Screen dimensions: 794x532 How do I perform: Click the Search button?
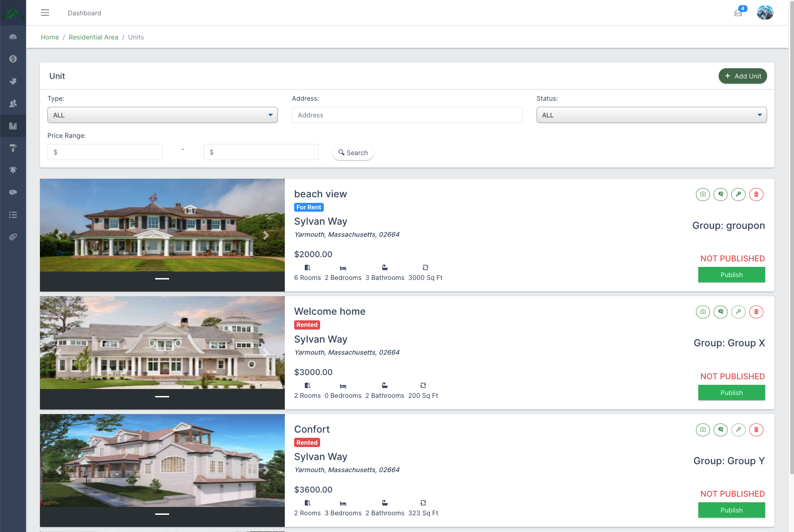pyautogui.click(x=353, y=153)
